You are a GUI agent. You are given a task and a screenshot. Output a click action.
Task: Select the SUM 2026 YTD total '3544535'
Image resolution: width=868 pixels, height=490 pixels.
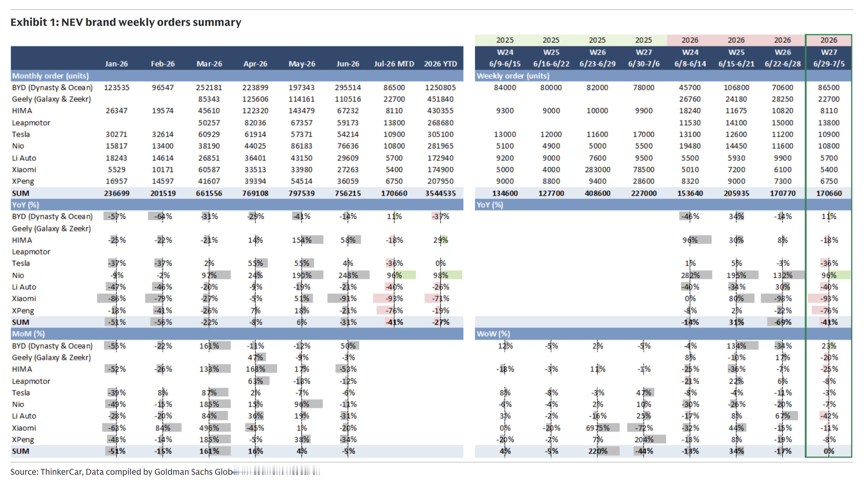coord(440,193)
